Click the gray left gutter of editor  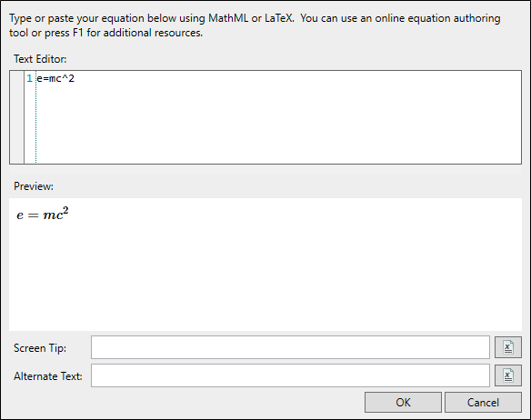click(17, 117)
